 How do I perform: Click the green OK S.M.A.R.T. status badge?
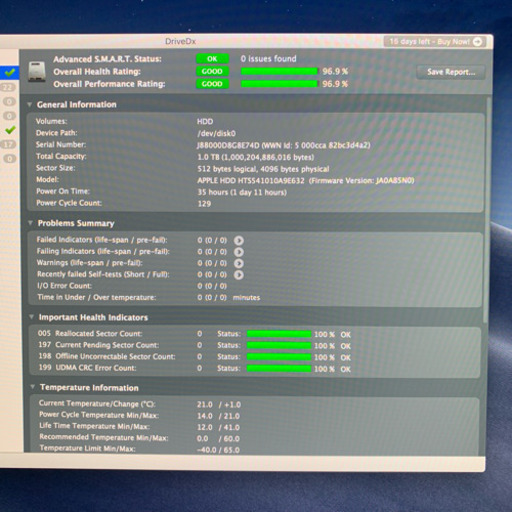[212, 59]
